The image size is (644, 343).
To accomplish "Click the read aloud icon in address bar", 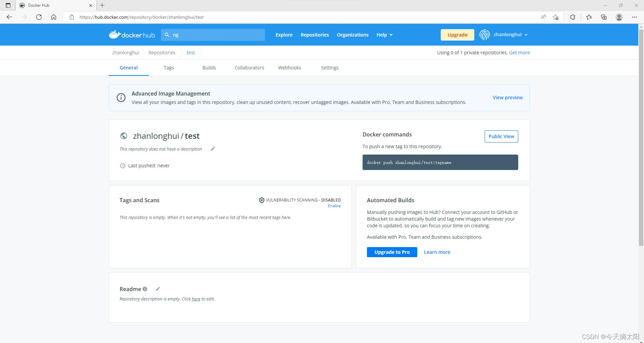I will tap(543, 17).
